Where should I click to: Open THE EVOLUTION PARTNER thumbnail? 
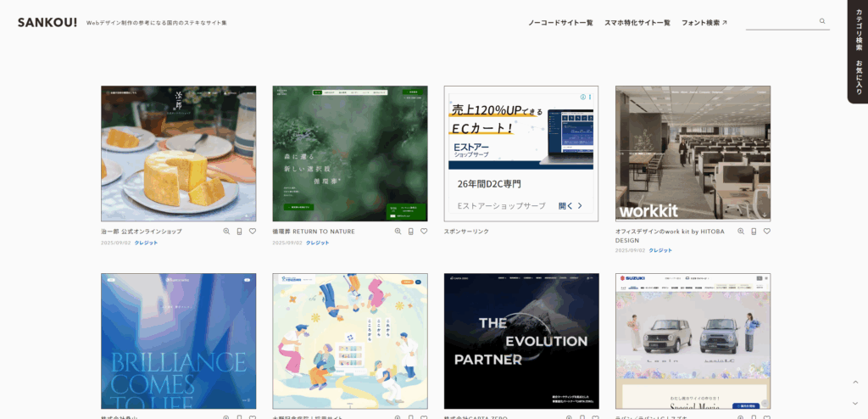click(521, 341)
